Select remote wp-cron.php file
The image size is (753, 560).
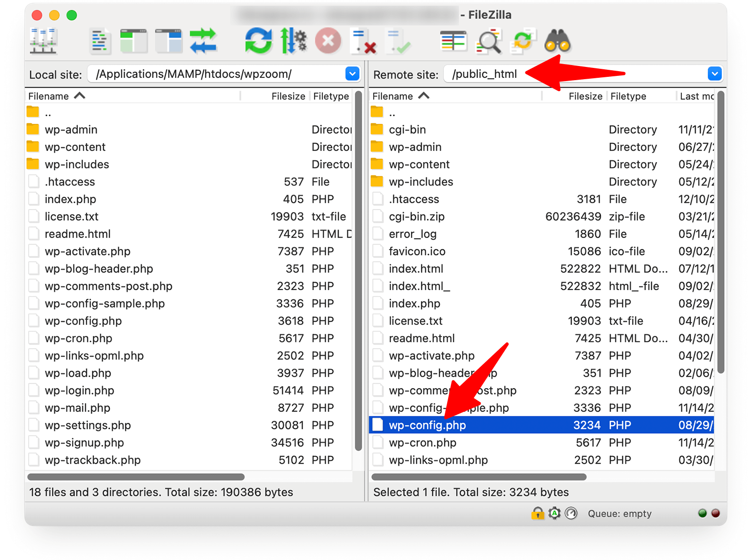point(542,443)
